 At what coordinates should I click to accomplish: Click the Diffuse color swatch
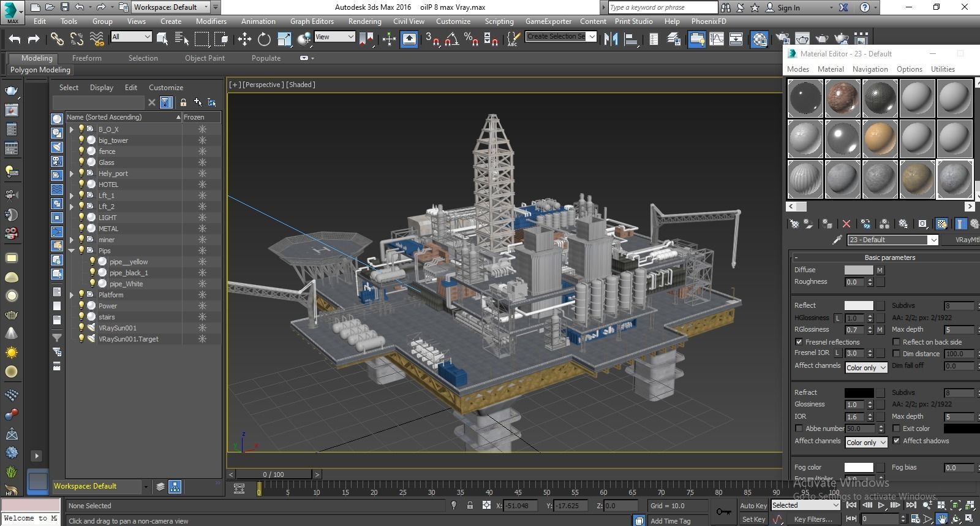pos(859,270)
